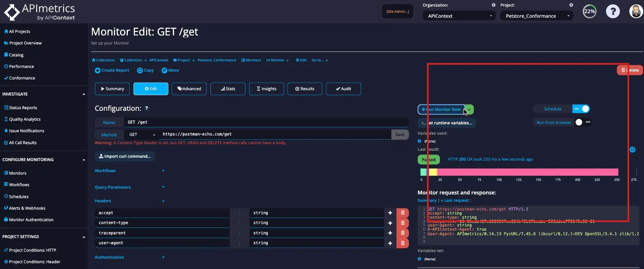
Task: Collapse PROJECT SETTINGS sidebar group
Action: [x=84, y=237]
